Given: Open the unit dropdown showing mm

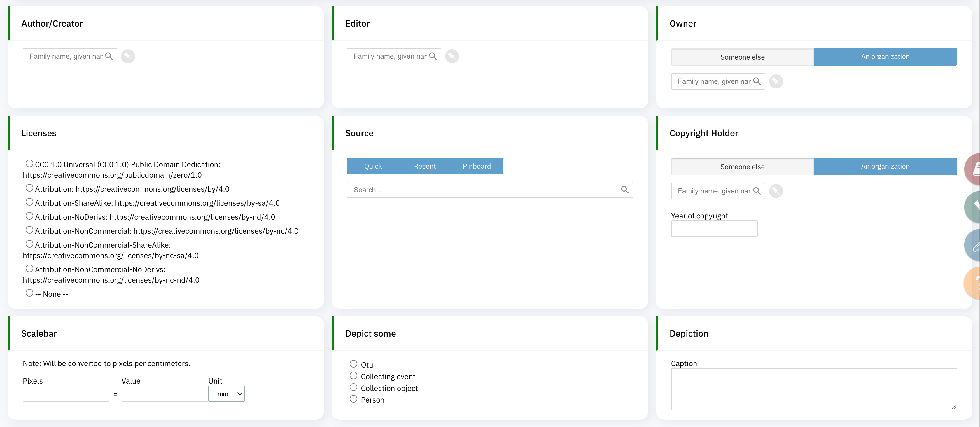Looking at the screenshot, I should click(226, 393).
